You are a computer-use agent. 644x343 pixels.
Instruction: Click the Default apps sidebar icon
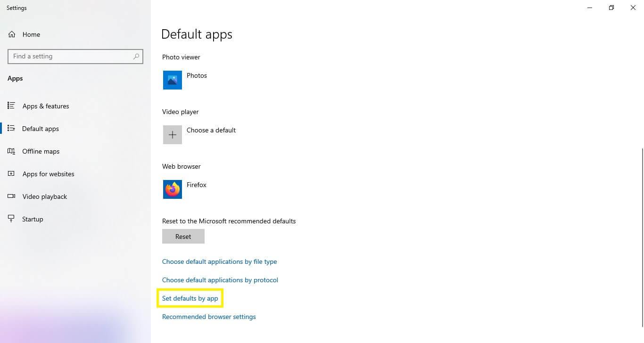pos(12,129)
